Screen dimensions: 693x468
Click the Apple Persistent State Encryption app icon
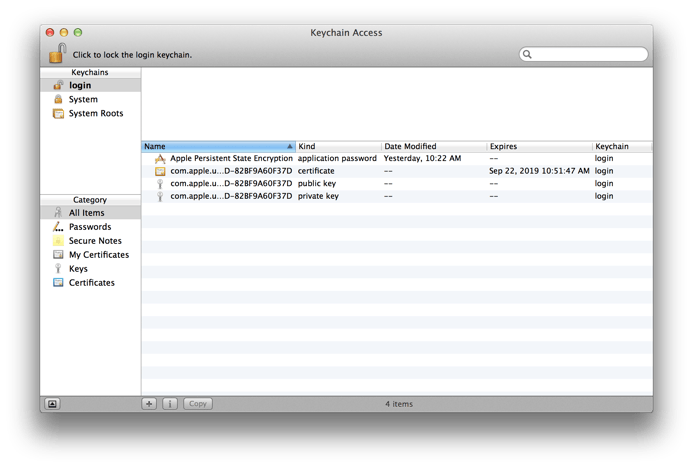(160, 158)
